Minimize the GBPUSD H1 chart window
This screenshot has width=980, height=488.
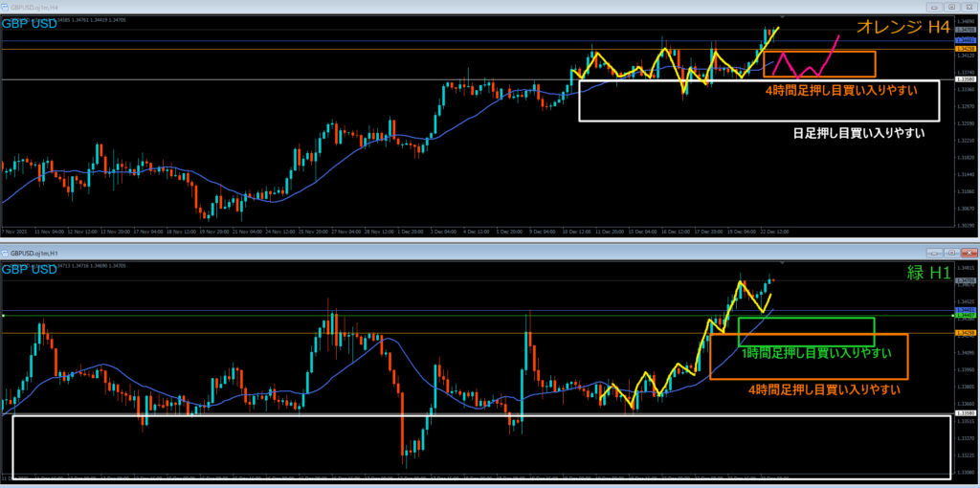936,253
